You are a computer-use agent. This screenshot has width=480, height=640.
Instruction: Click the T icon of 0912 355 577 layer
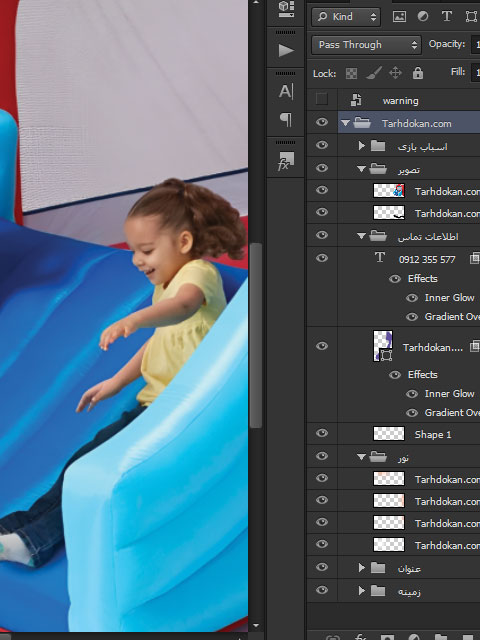tap(380, 257)
